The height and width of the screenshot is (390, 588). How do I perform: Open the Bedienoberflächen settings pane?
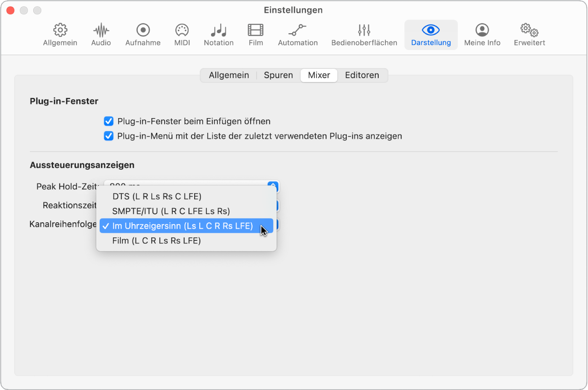364,34
